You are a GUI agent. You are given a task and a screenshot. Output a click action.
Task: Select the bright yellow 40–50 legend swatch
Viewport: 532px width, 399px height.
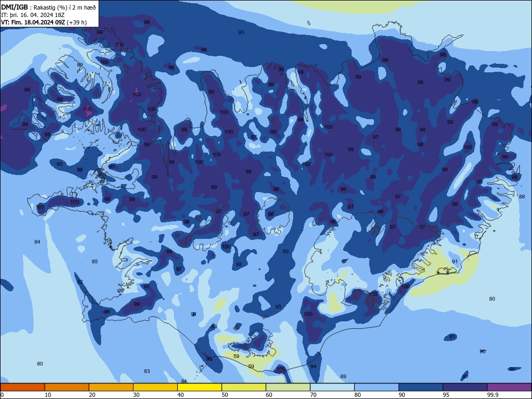pyautogui.click(x=199, y=387)
